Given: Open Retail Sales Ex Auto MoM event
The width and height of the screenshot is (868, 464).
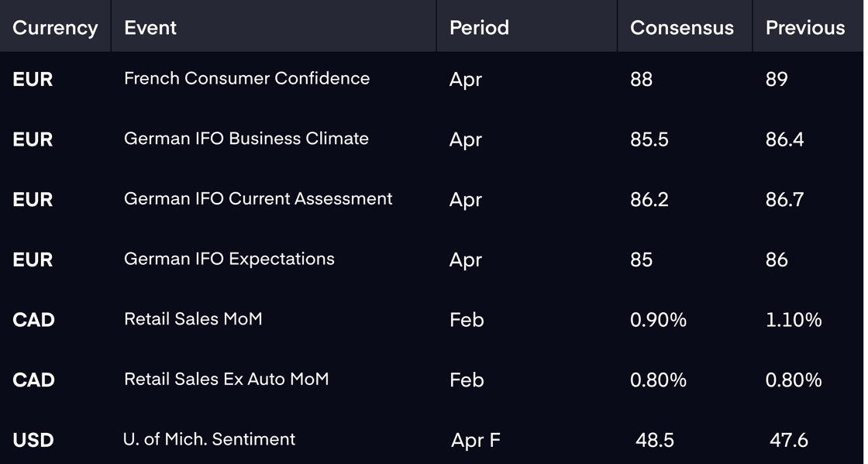Looking at the screenshot, I should pyautogui.click(x=226, y=380).
